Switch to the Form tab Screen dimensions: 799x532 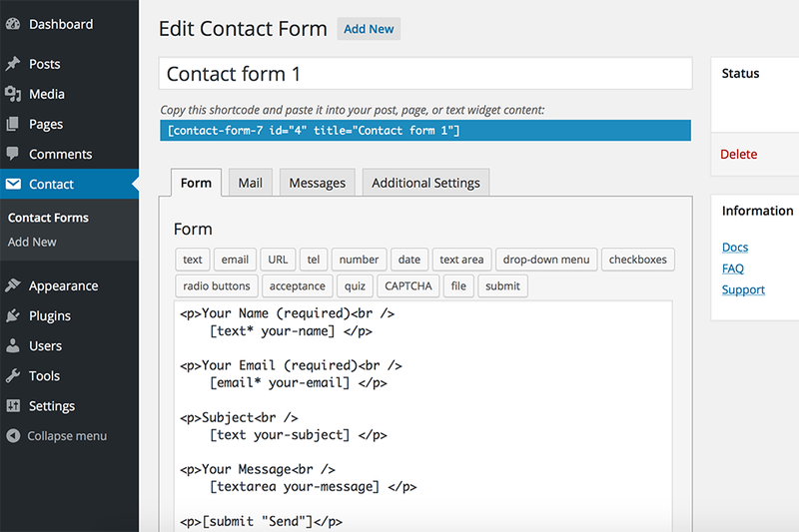coord(196,183)
